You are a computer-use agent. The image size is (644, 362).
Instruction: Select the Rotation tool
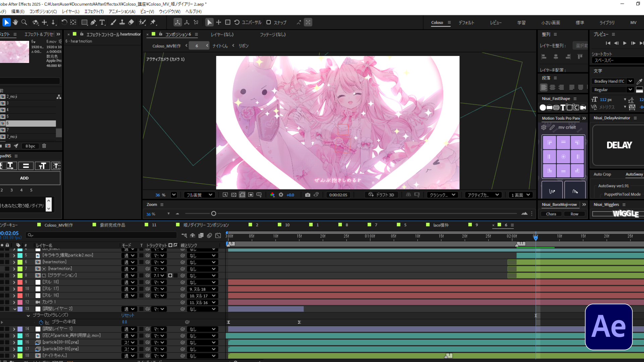pyautogui.click(x=64, y=22)
